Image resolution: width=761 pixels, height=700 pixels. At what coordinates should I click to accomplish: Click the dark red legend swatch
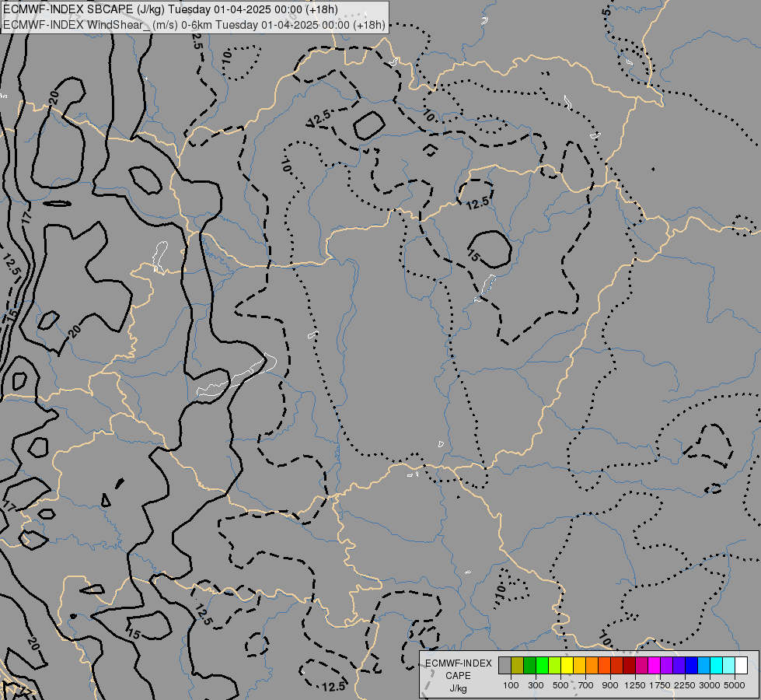[630, 665]
